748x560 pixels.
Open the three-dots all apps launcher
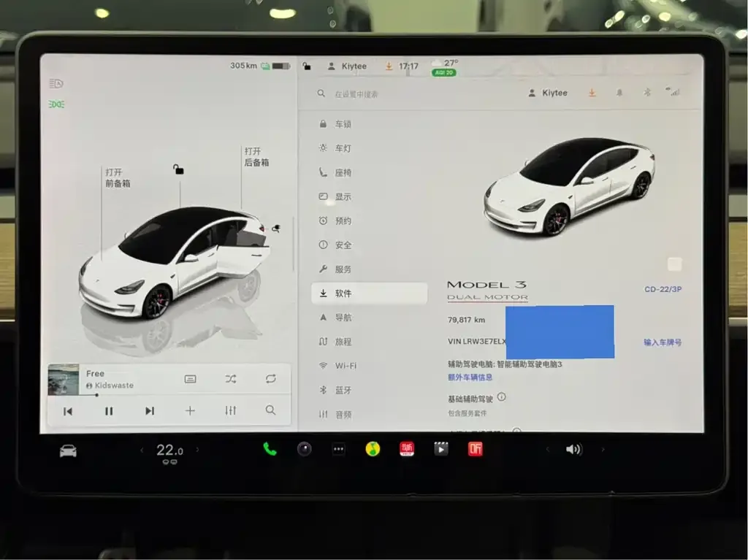[338, 449]
